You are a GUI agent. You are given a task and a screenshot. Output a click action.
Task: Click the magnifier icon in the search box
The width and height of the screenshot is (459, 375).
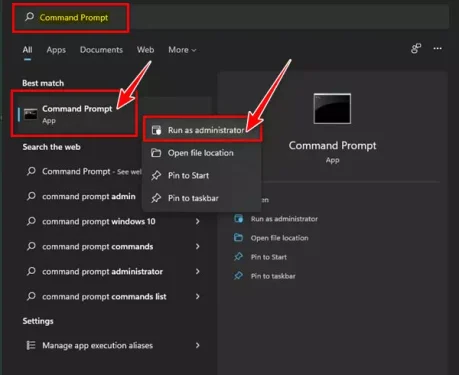pyautogui.click(x=30, y=17)
